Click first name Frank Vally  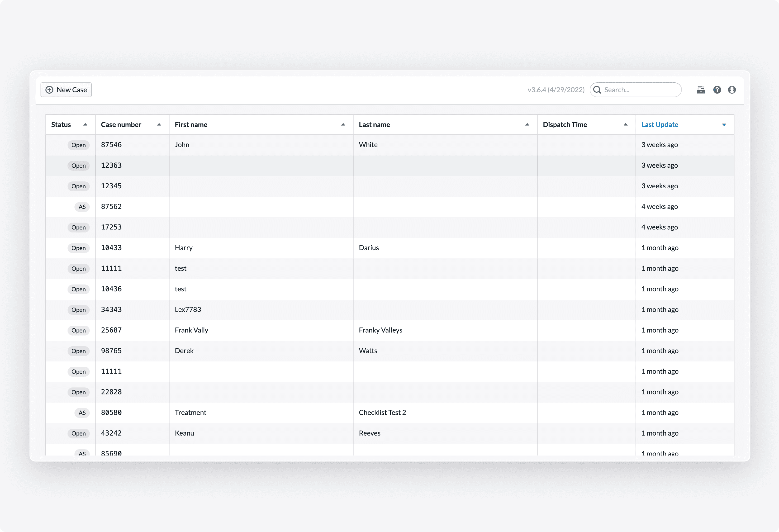191,330
